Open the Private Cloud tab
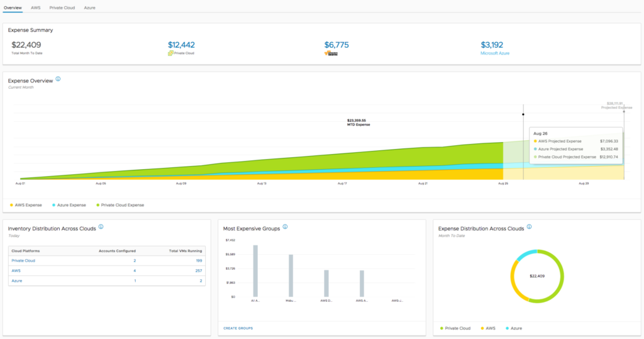The width and height of the screenshot is (644, 339). (62, 7)
